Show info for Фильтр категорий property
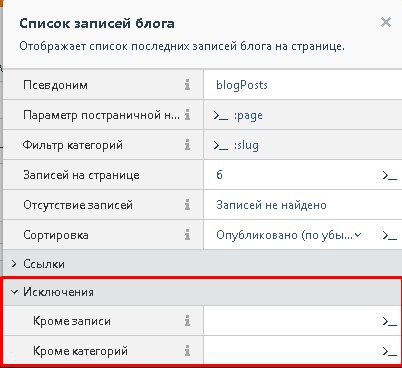This screenshot has width=402, height=368. pos(187,145)
